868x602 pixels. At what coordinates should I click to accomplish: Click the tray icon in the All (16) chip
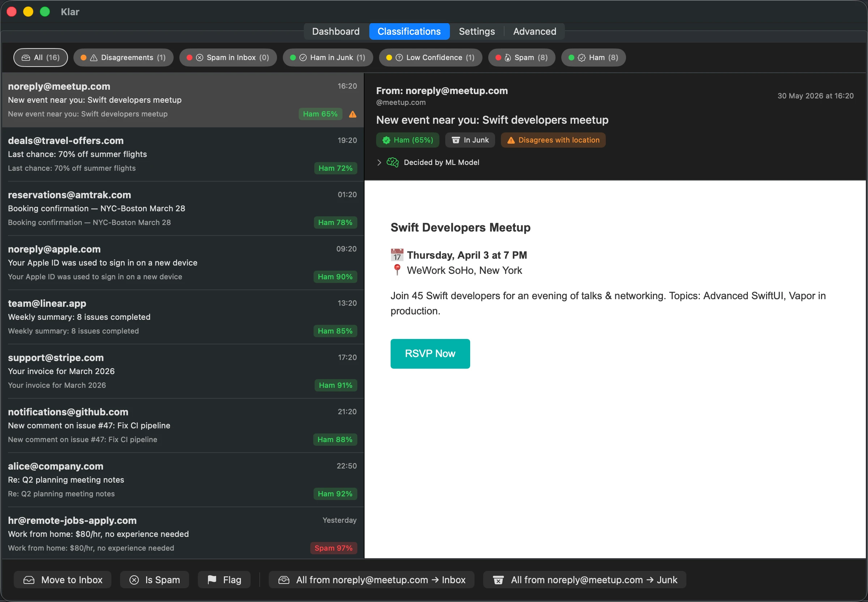26,58
